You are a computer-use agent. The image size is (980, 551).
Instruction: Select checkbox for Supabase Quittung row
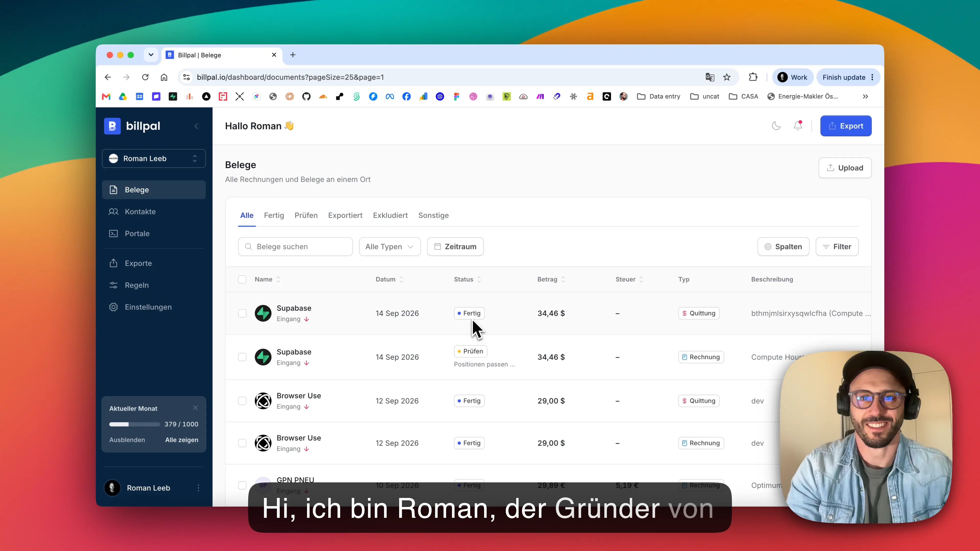click(242, 313)
